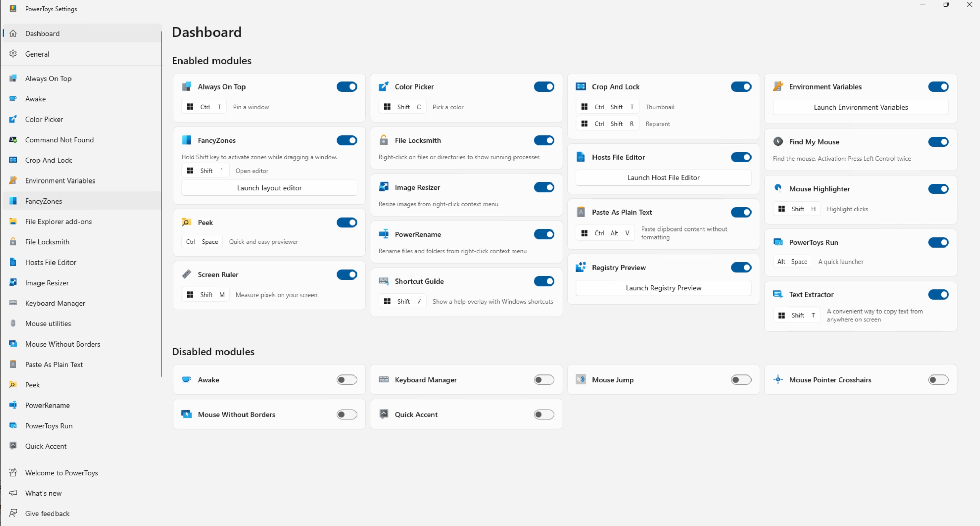Screen dimensions: 980x526
Task: Click the sidebar scrollbar
Action: tap(161, 209)
